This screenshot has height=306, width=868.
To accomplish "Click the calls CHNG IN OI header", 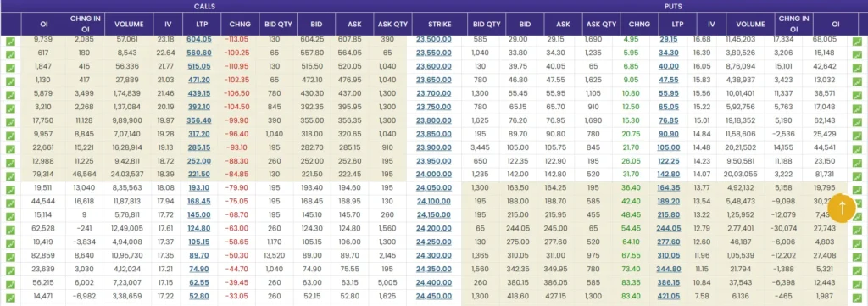I will click(x=86, y=25).
